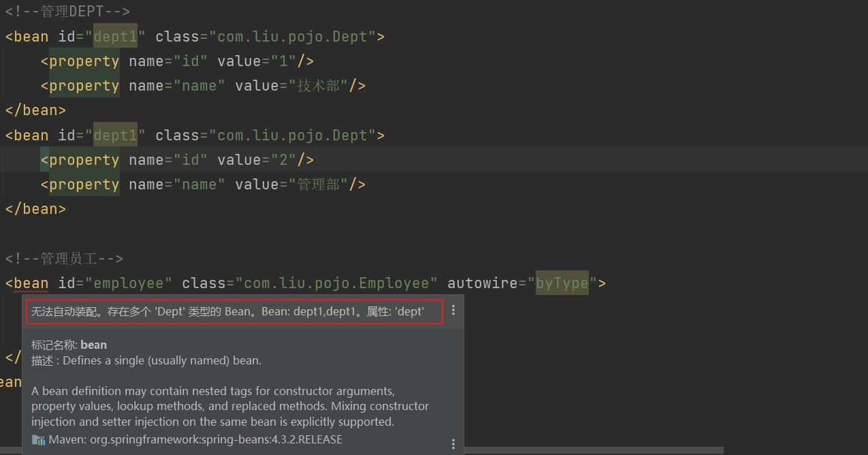Click 'Maven: org.springframework:spring-beans:4.3.2.RELEASE' text
Viewport: 868px width, 455px height.
(195, 439)
